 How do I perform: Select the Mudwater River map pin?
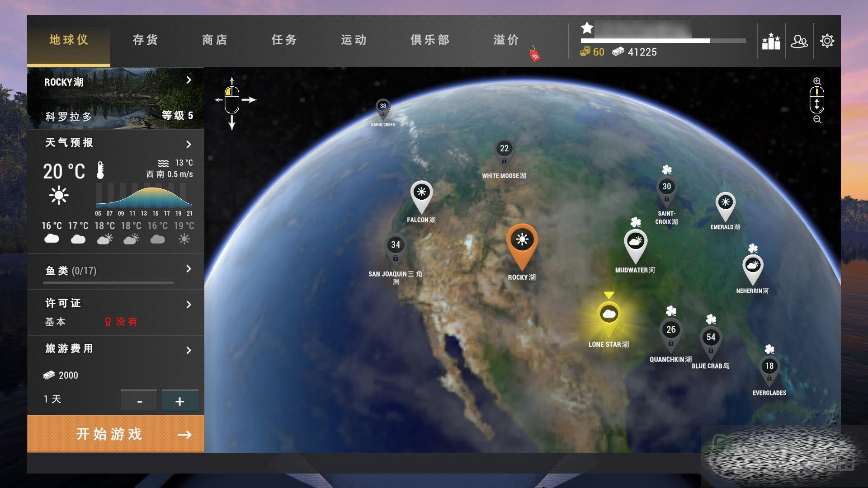(x=635, y=246)
